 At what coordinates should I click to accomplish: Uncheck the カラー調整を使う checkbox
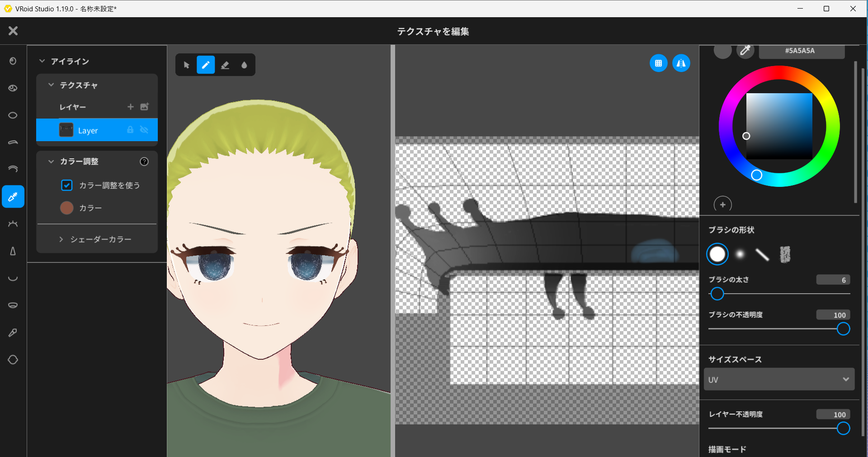tap(67, 185)
